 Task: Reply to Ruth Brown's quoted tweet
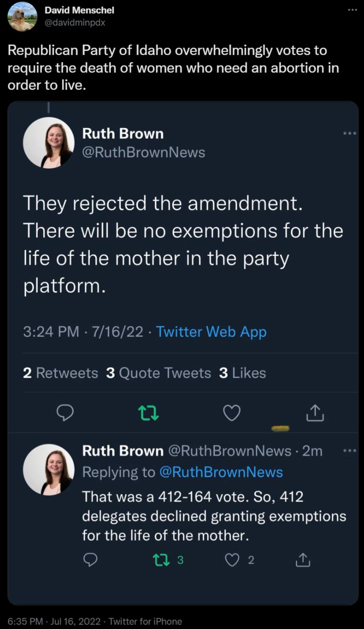pyautogui.click(x=65, y=412)
